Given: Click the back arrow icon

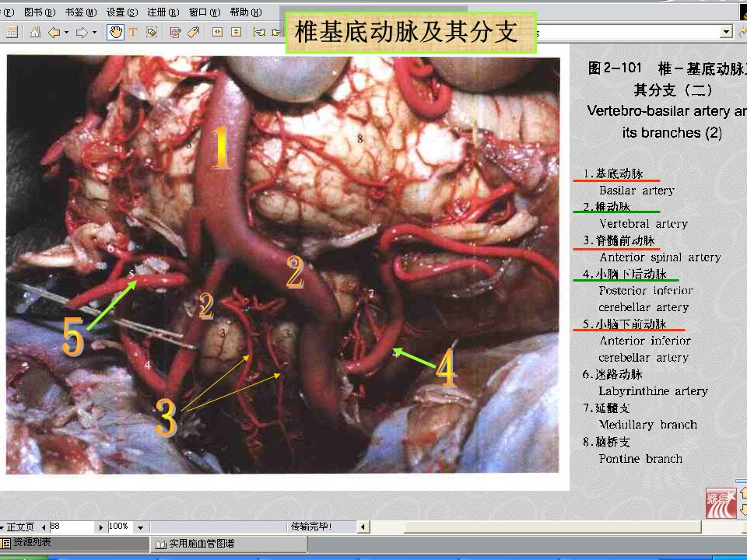Looking at the screenshot, I should (54, 32).
